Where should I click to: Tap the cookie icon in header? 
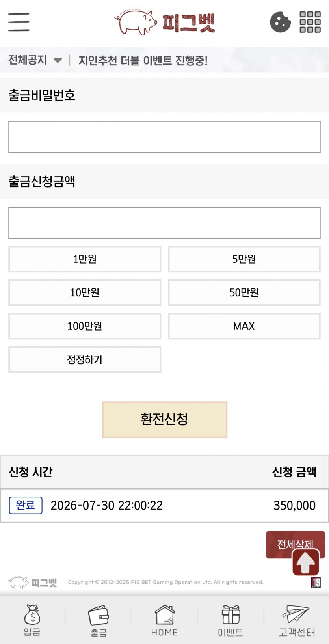point(280,22)
